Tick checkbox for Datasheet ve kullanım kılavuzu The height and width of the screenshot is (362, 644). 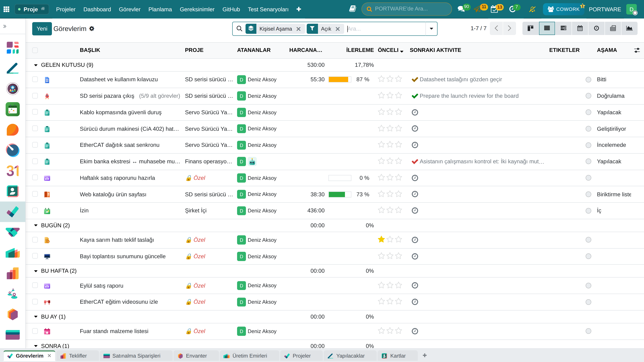tap(35, 79)
